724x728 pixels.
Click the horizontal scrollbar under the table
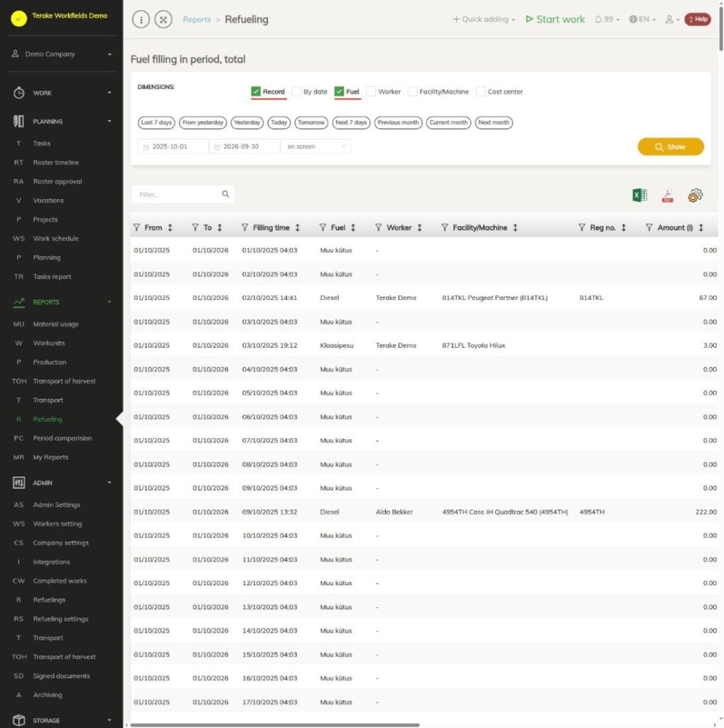click(x=275, y=724)
